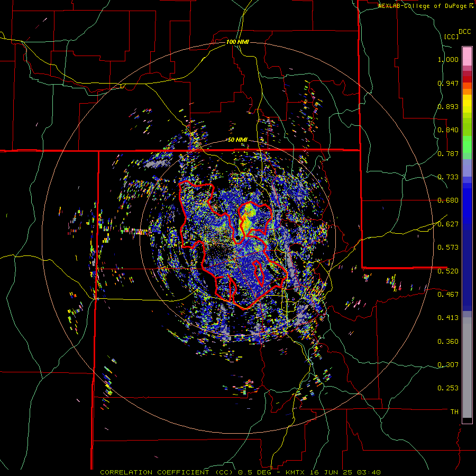Select the 0.360 legend value
This screenshot has height=476, width=476.
click(448, 342)
